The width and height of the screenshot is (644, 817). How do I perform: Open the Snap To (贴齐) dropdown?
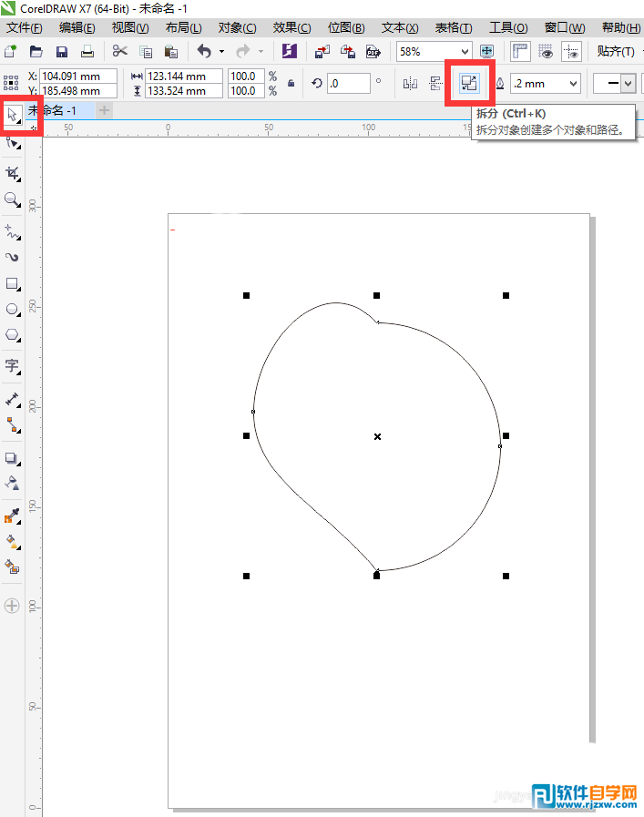point(617,51)
